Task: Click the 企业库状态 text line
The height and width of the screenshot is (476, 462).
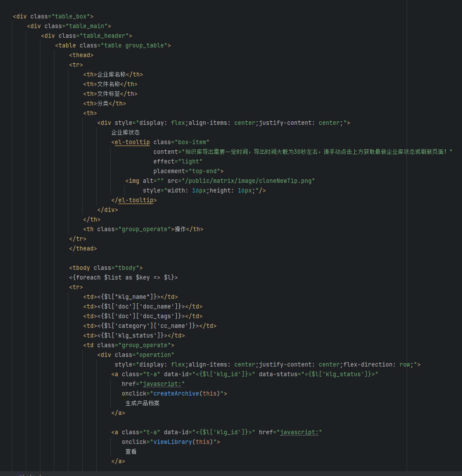Action: [125, 132]
